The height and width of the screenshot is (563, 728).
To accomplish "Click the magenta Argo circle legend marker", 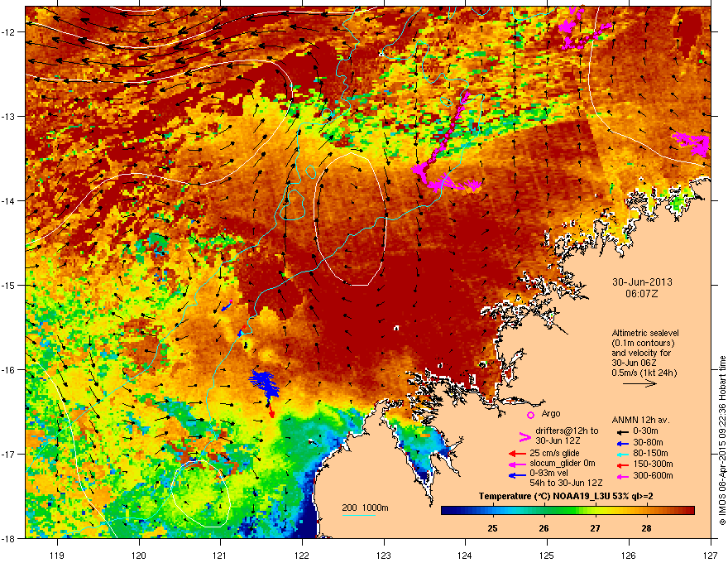I will point(530,415).
